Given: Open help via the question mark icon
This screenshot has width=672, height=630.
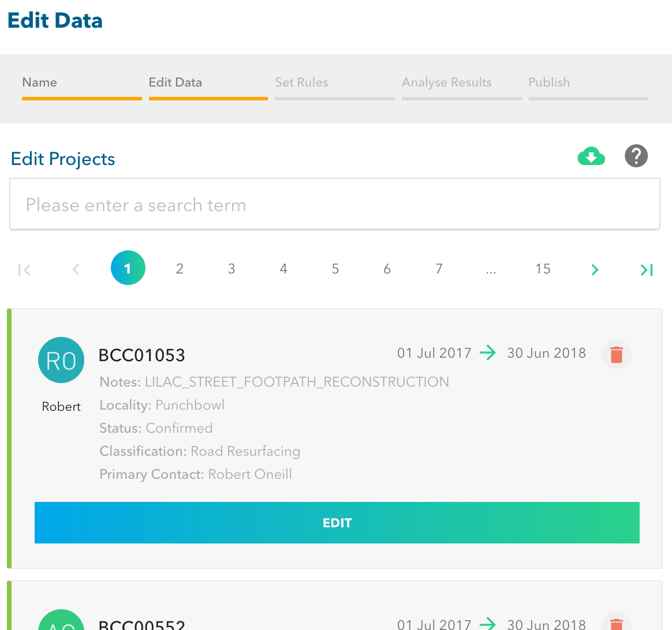Looking at the screenshot, I should [636, 156].
